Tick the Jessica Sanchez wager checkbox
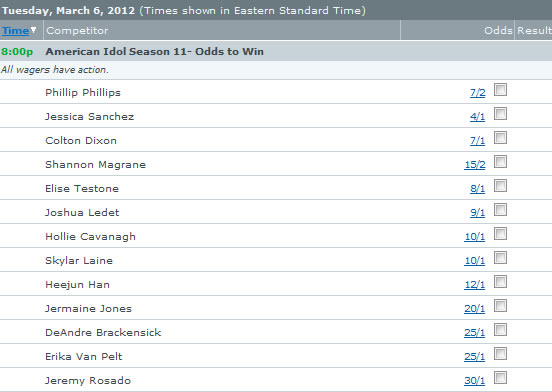Screen dimensions: 552x392 point(500,114)
